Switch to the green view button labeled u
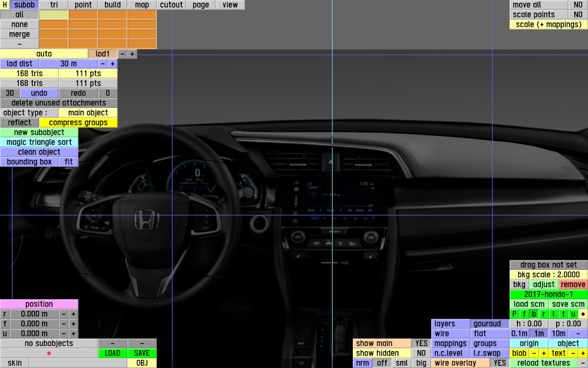Screen dimensions: 588x368 click(x=573, y=314)
